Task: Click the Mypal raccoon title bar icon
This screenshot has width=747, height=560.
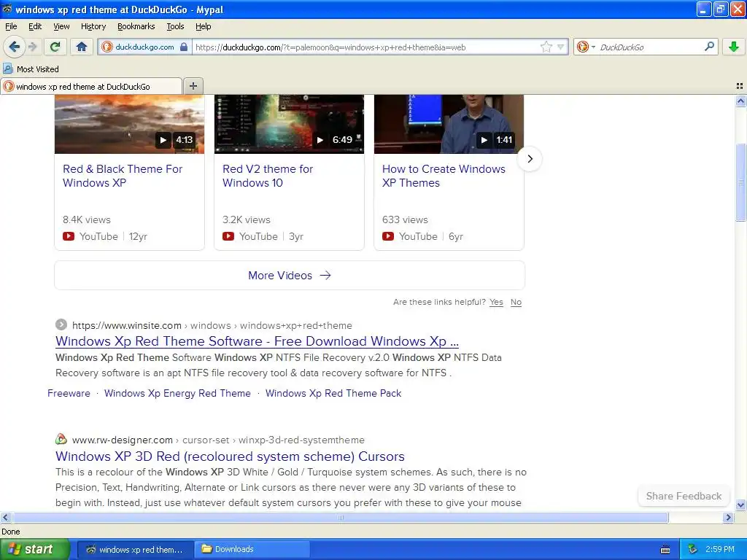Action: (x=7, y=9)
